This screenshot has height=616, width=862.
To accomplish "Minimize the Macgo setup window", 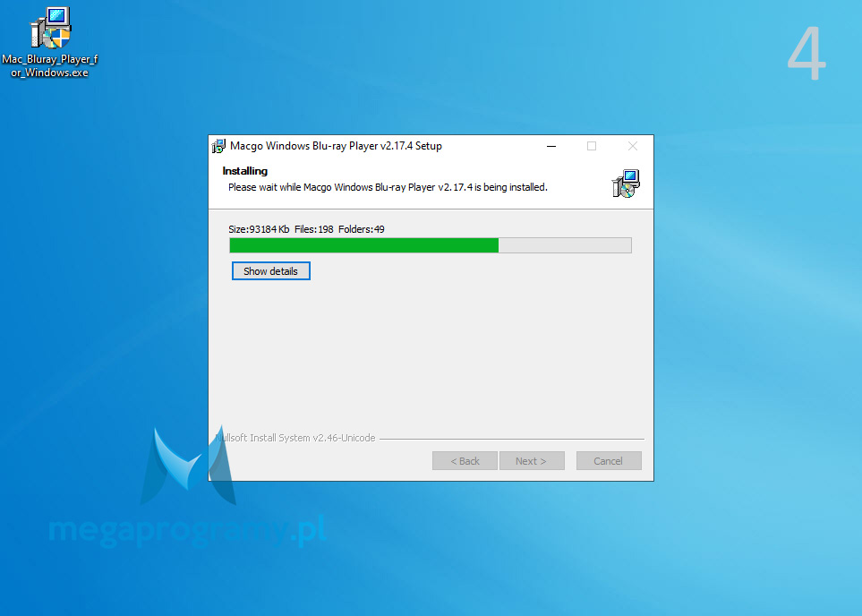I will tap(551, 146).
